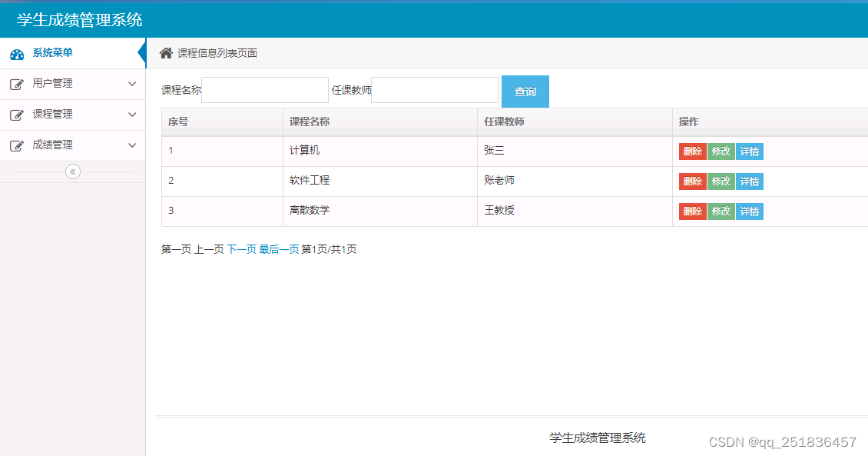
Task: Click the edit icon next to 用户管理
Action: point(17,85)
